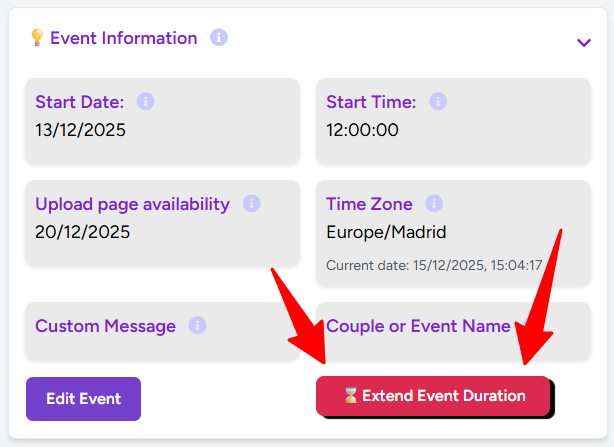Click the Current date timestamp text
The image size is (614, 447).
[x=434, y=266]
